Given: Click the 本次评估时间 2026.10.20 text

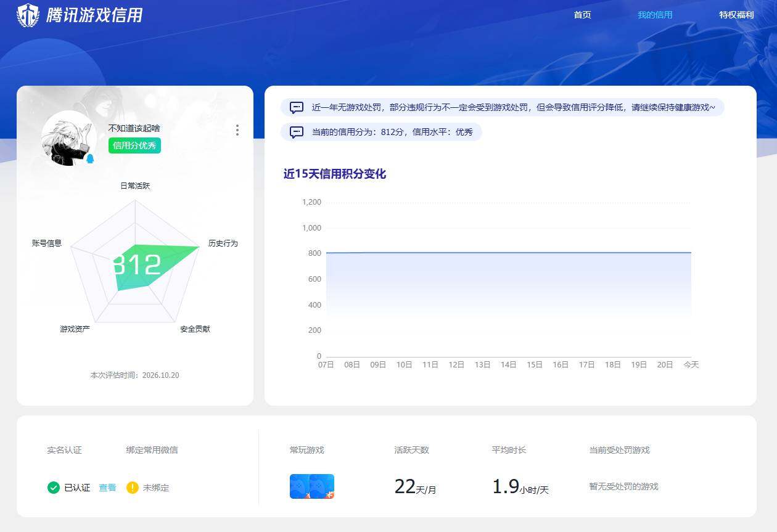Looking at the screenshot, I should coord(134,375).
